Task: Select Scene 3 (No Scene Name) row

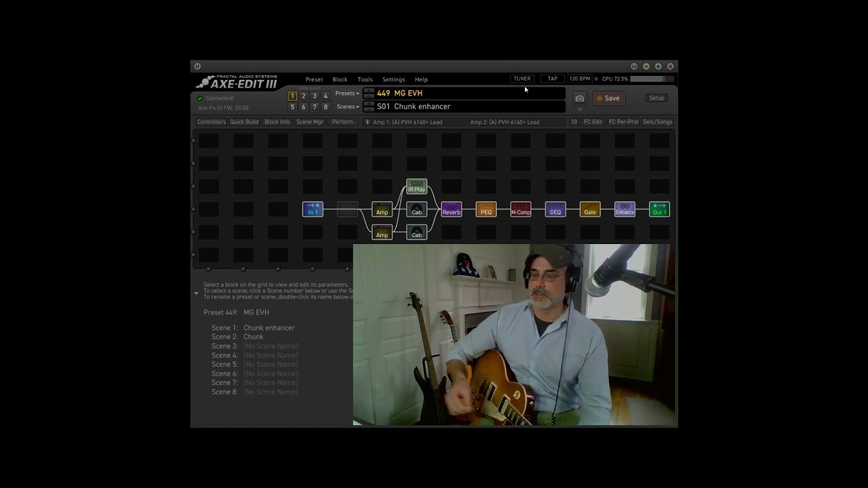Action: [x=254, y=346]
